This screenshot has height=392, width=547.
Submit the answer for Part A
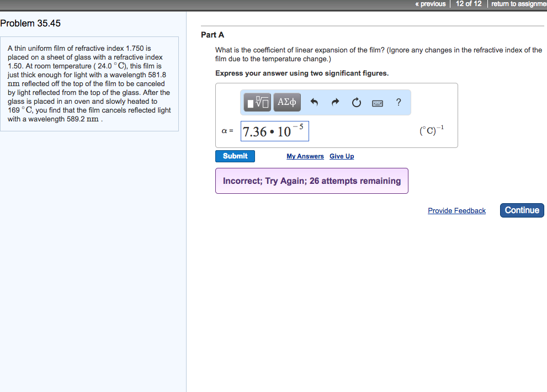pos(235,156)
